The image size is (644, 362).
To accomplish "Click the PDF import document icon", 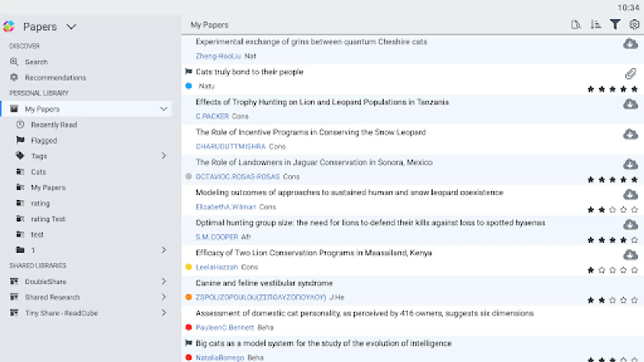I will pyautogui.click(x=576, y=25).
